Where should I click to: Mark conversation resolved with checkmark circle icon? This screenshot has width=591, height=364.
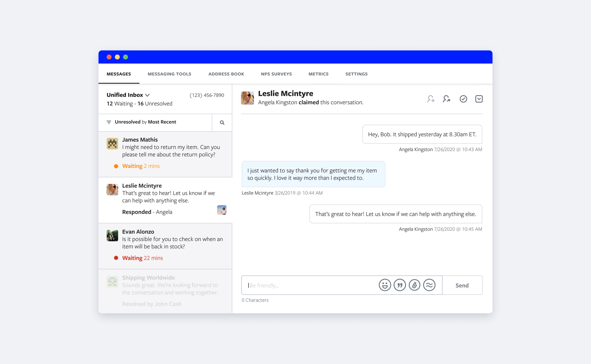point(463,99)
